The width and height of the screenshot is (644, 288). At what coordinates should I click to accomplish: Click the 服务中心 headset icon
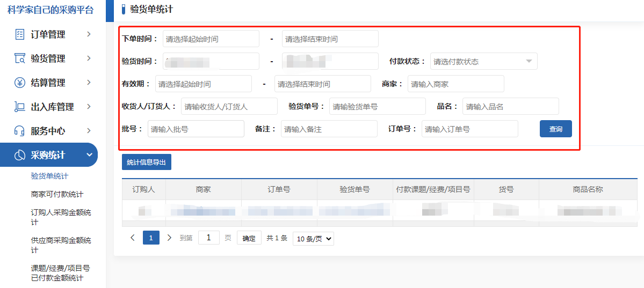coord(20,131)
